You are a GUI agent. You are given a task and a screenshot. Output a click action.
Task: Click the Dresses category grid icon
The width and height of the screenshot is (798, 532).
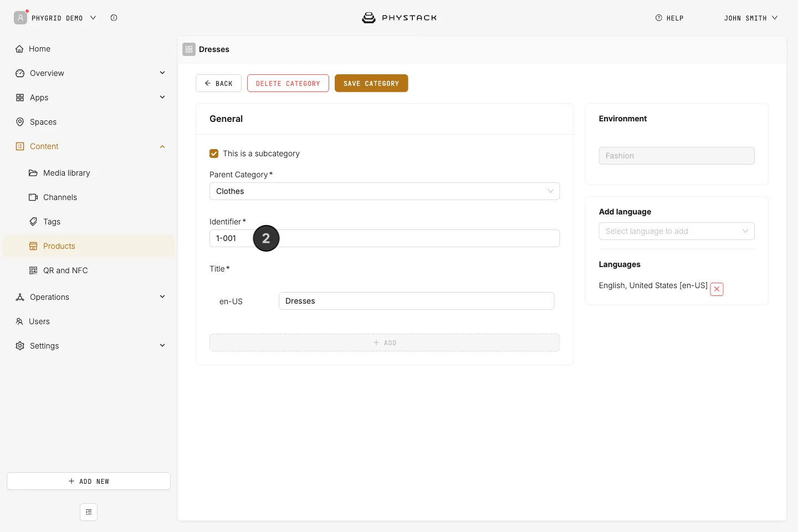[189, 49]
